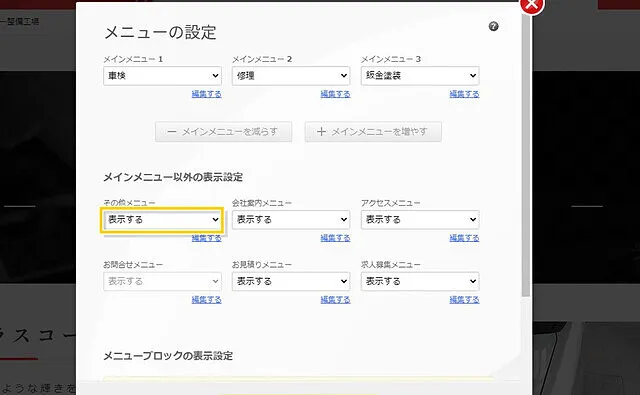Open the メインメニュー 1 dropdown showing 車検

click(162, 76)
